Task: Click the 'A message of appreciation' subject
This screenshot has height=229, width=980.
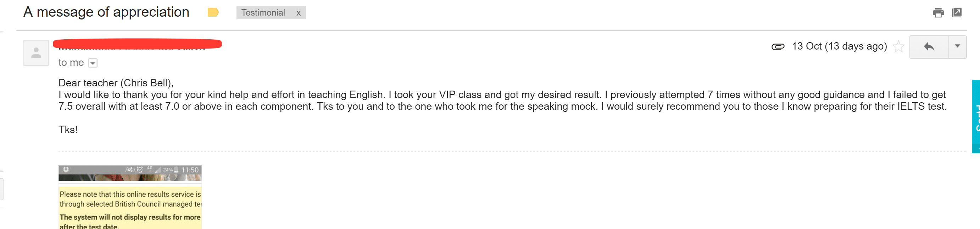Action: 106,12
